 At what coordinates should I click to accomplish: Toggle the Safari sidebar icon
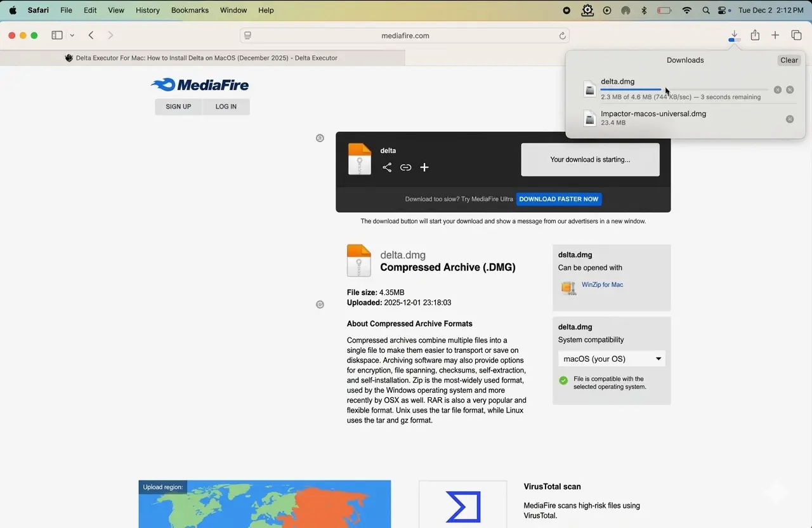[x=57, y=36]
